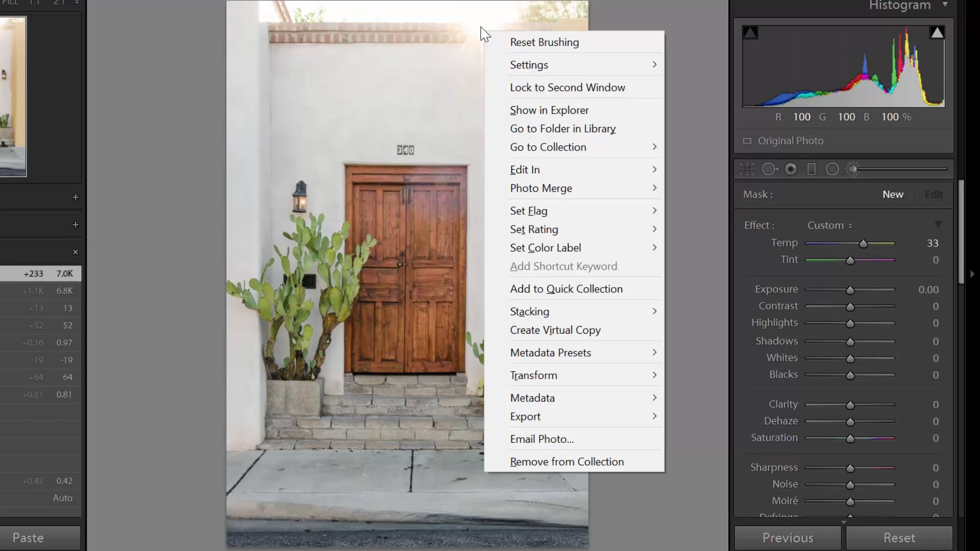Choose Create Virtual Copy from the context menu
Image resolution: width=980 pixels, height=551 pixels.
(x=555, y=330)
